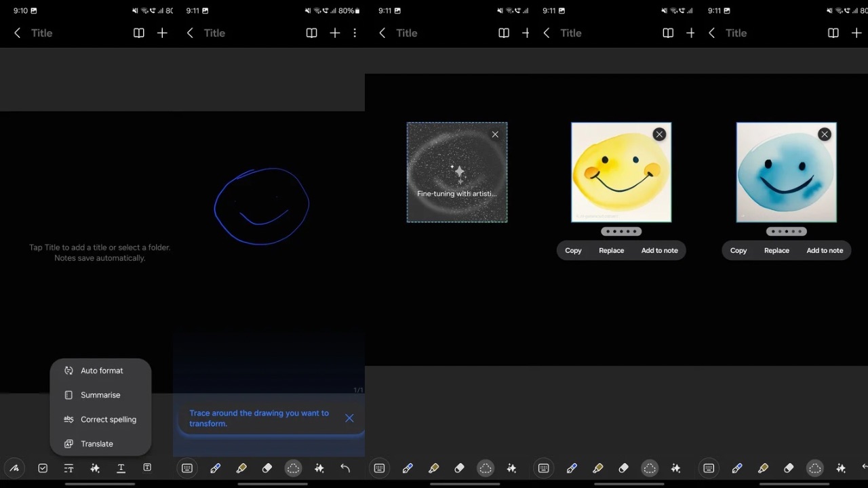Open the text style formatting icon

(68, 468)
